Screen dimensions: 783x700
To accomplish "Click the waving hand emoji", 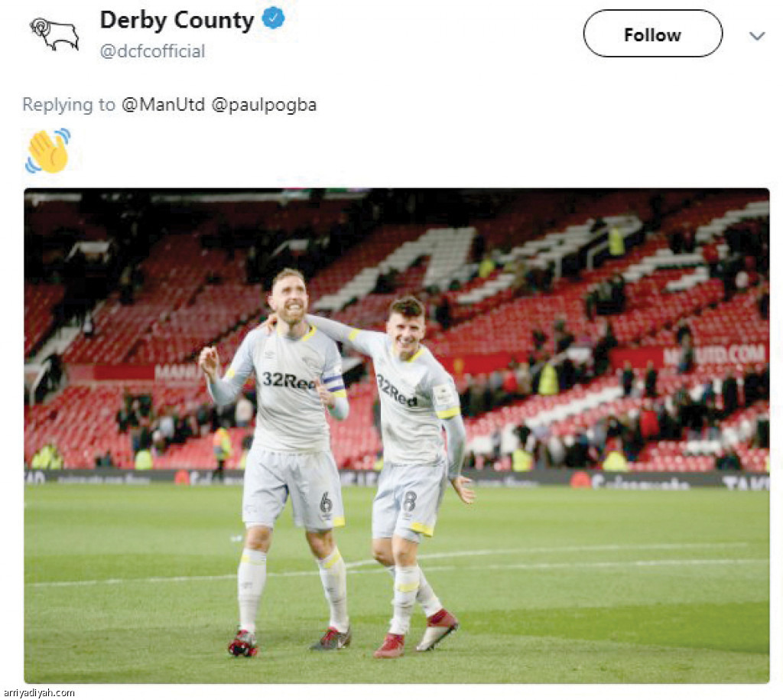I will (x=48, y=151).
